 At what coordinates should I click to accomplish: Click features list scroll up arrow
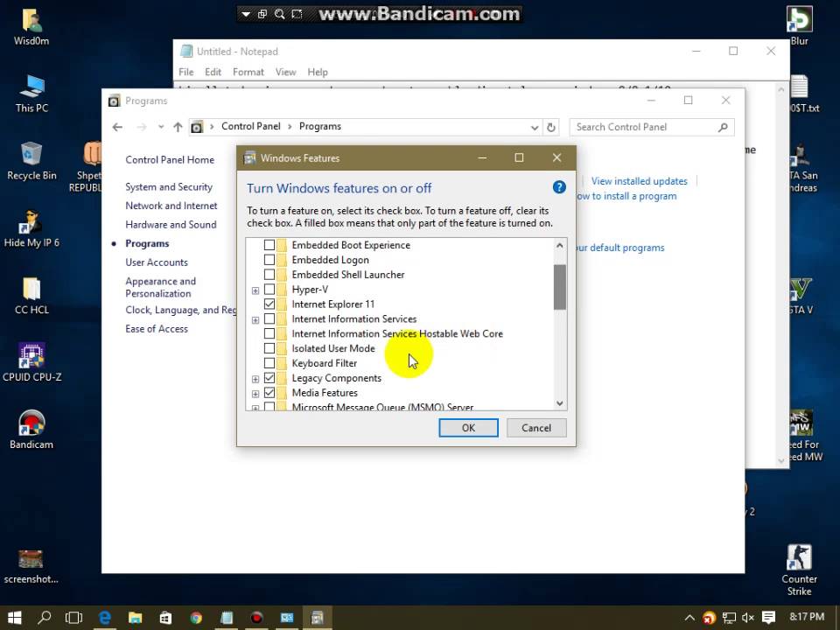coord(559,245)
